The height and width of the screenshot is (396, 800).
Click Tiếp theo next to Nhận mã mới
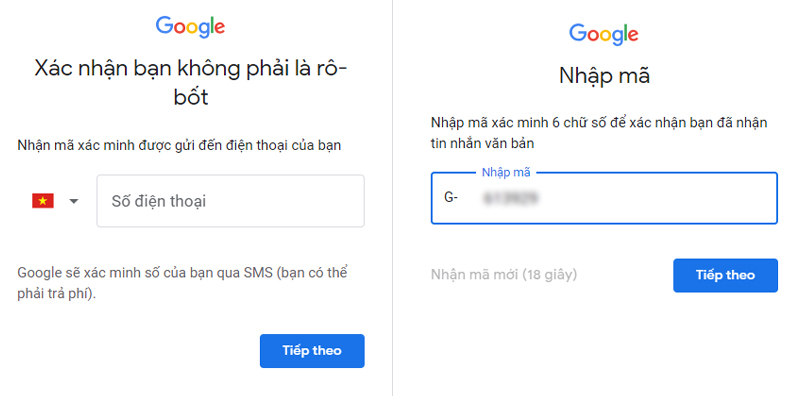point(726,275)
